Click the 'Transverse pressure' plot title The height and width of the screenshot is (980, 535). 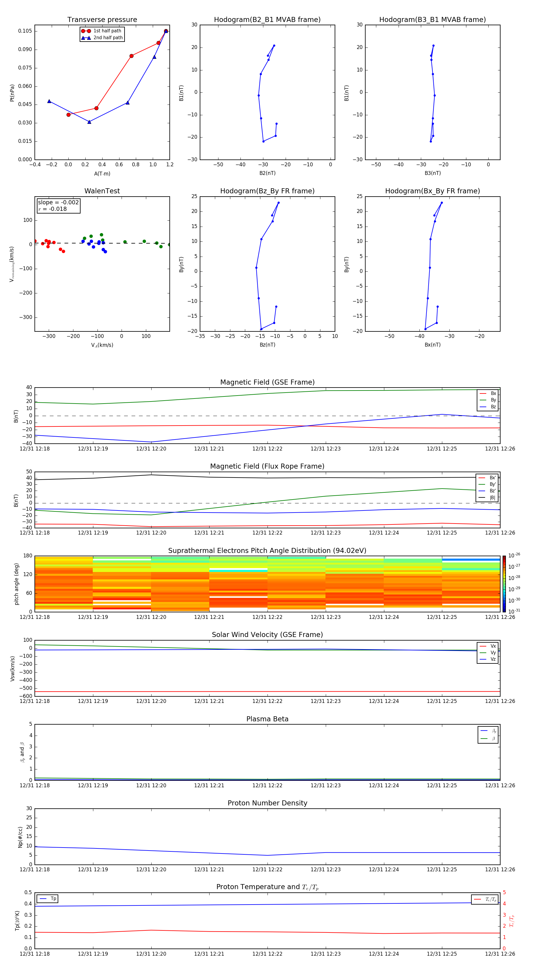(102, 20)
